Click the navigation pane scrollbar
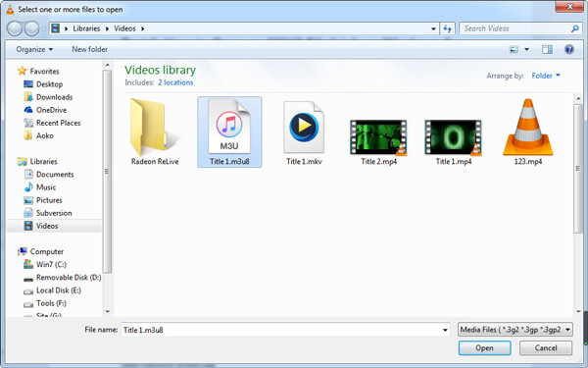Viewport: 588px width, 368px height. [107, 171]
